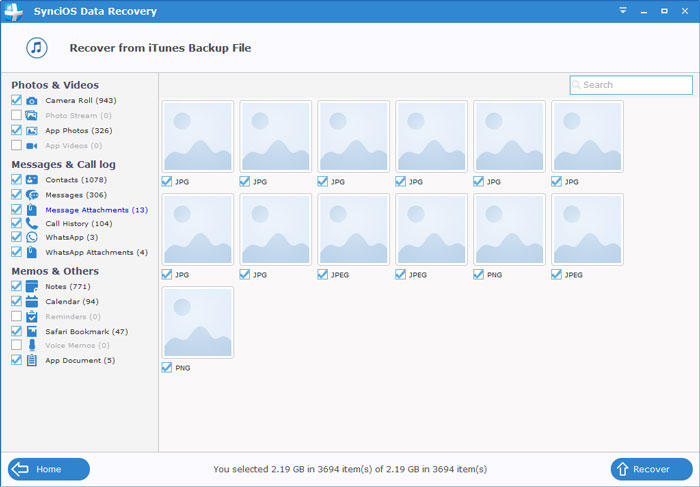
Task: Select the PNG thumbnail in the second row
Action: [509, 229]
